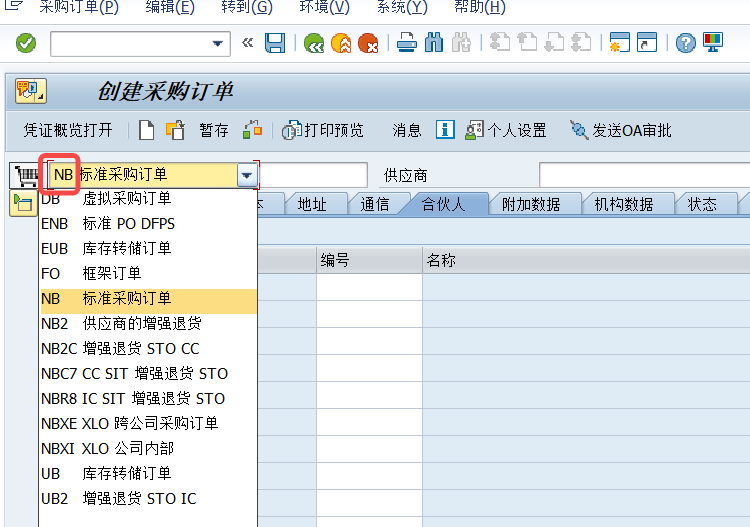750x527 pixels.
Task: Click the first empty 编号 table cell
Action: click(369, 287)
